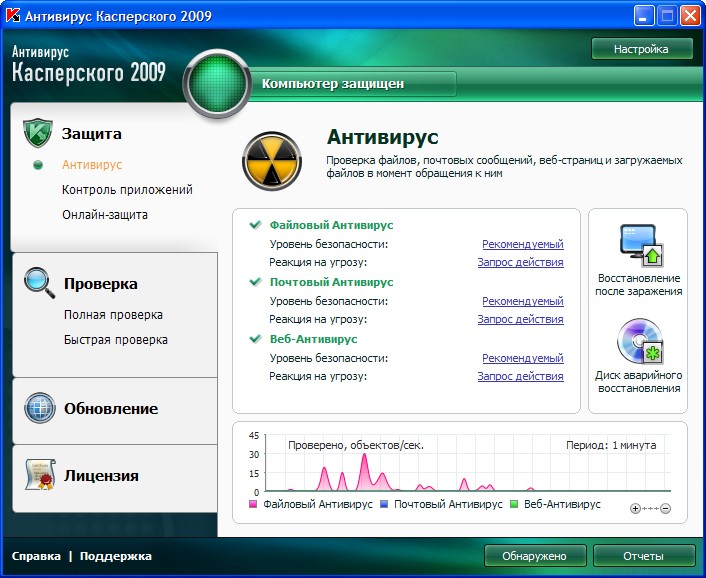The height and width of the screenshot is (578, 706).
Task: Click the certificate icon for Лицензия
Action: click(40, 474)
